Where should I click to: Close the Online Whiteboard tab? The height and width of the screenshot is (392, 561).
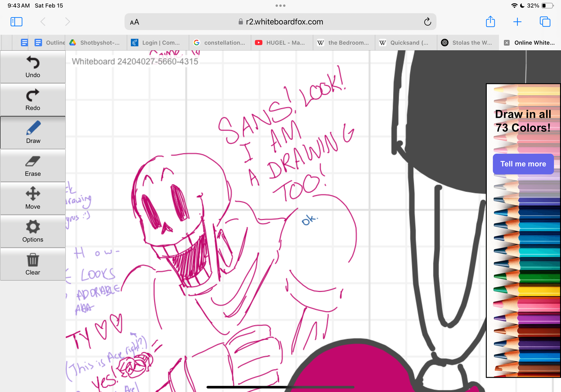pyautogui.click(x=507, y=43)
